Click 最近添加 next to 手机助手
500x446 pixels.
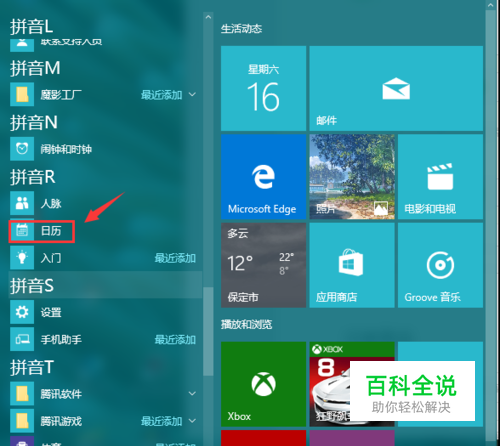point(175,340)
